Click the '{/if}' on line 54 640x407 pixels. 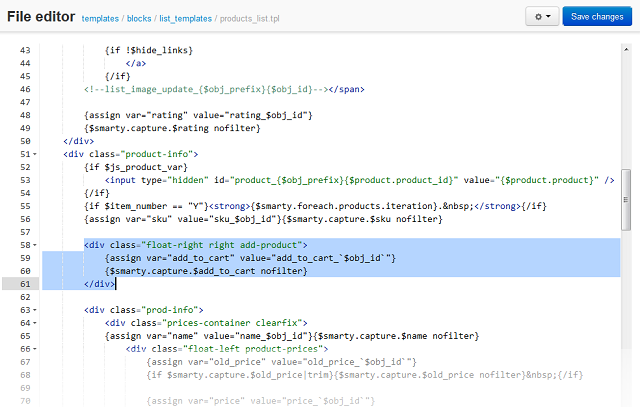click(x=97, y=193)
